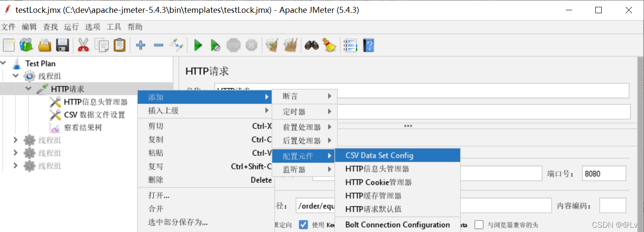Choose 复制 in the context menu
The height and width of the screenshot is (232, 644).
coord(205,140)
